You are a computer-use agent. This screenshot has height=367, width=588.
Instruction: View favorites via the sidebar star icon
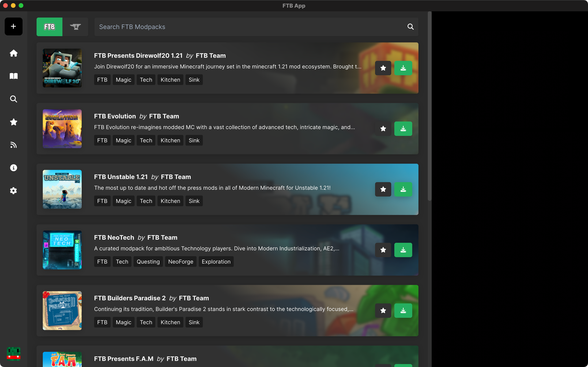[x=13, y=122]
